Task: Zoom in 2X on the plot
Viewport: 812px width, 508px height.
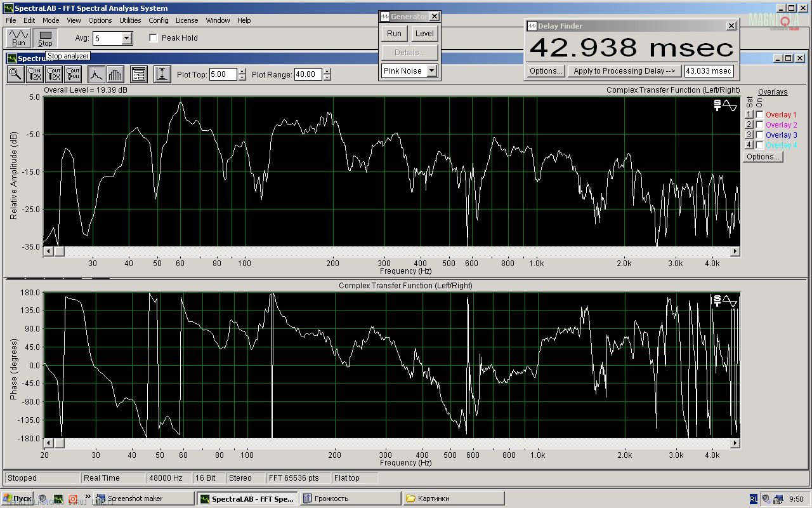Action: (34, 74)
